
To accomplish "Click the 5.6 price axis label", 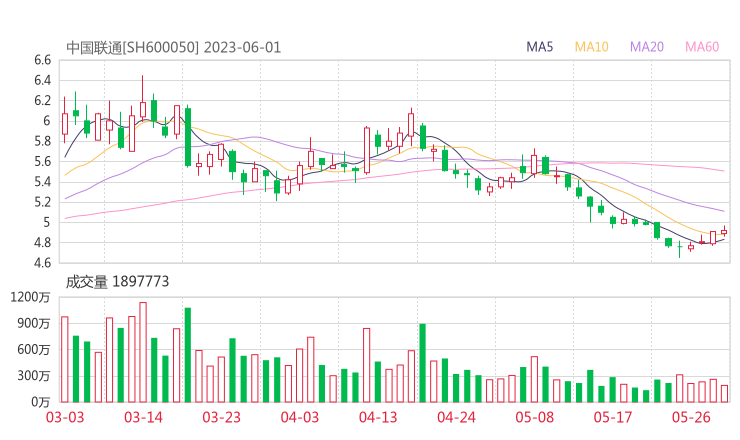I will [x=42, y=161].
